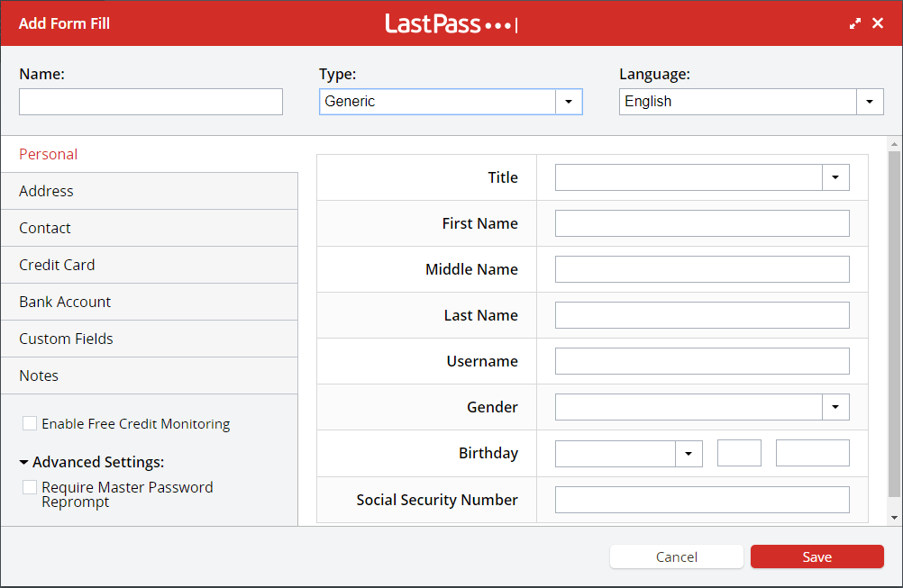Click the Cancel button
The image size is (903, 588).
pos(676,556)
